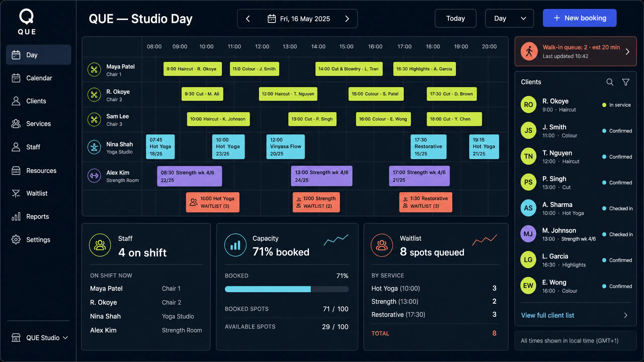Open the 14:00 Cut & Blowdry L. Tran booking
The width and height of the screenshot is (644, 362).
[349, 69]
